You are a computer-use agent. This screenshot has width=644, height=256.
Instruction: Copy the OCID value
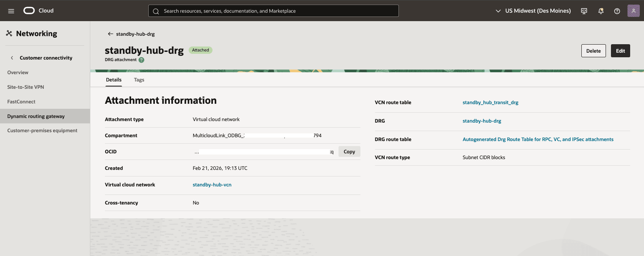click(x=349, y=151)
